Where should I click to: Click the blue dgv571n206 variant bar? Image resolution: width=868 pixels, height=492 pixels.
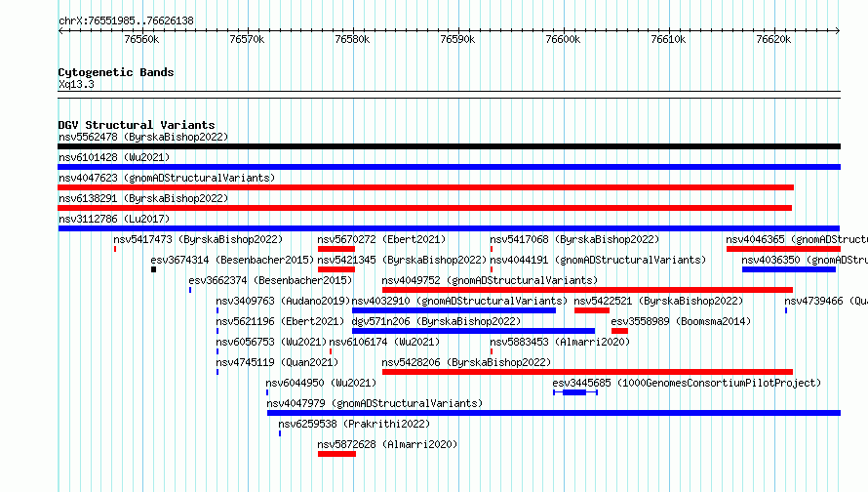pyautogui.click(x=473, y=331)
